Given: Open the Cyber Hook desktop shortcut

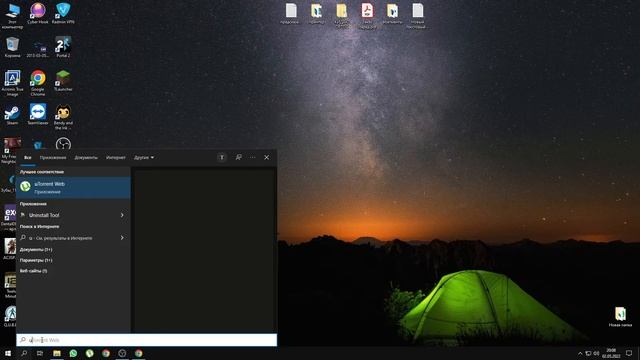Looking at the screenshot, I should (38, 13).
